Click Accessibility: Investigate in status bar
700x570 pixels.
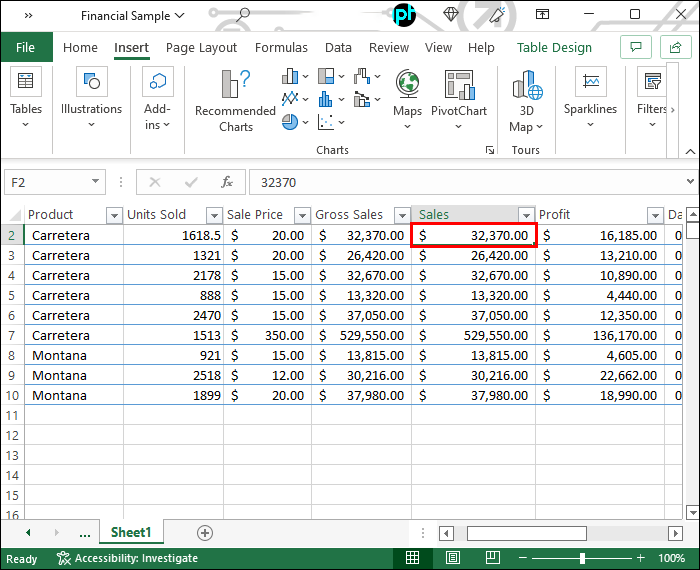[127, 558]
